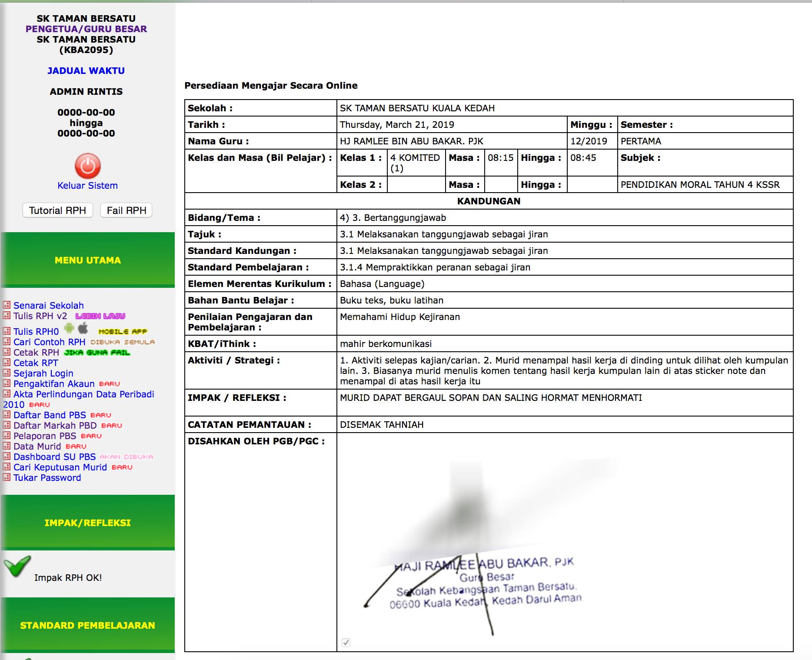The image size is (812, 660).
Task: Click the green checkmark beside Impak RPH OK
Action: [17, 566]
